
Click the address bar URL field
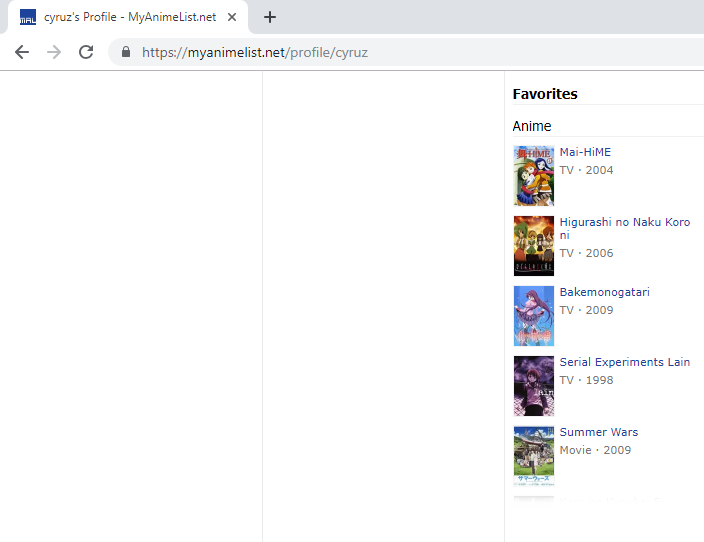404,53
